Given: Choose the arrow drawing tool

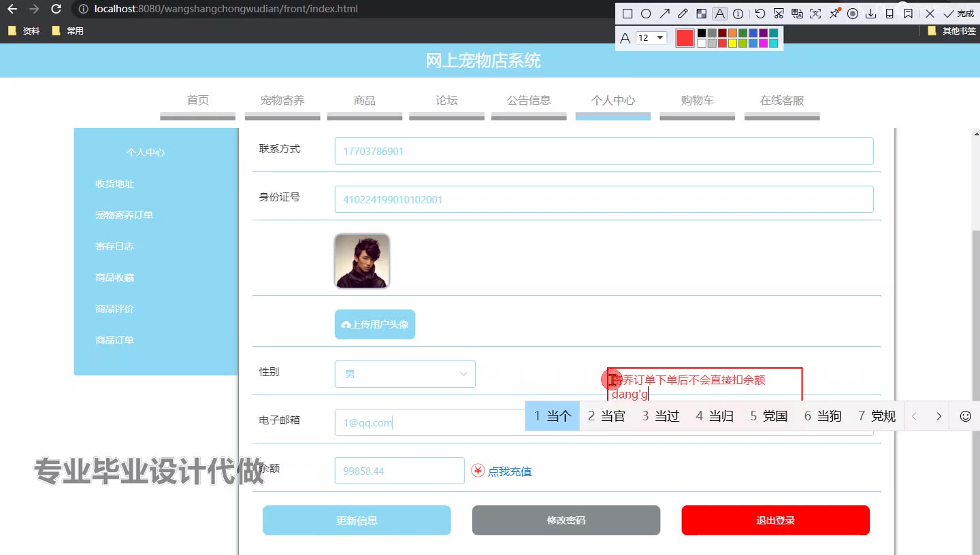Looking at the screenshot, I should (664, 14).
